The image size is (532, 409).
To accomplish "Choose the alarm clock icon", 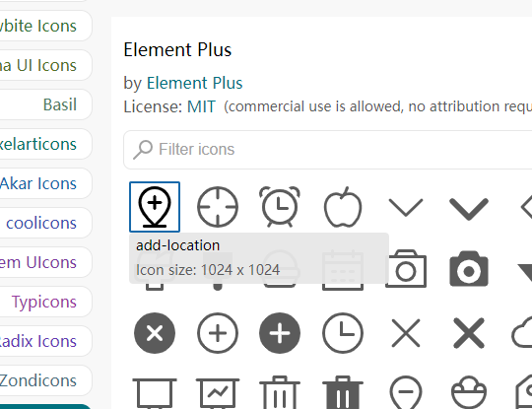I will (x=280, y=207).
